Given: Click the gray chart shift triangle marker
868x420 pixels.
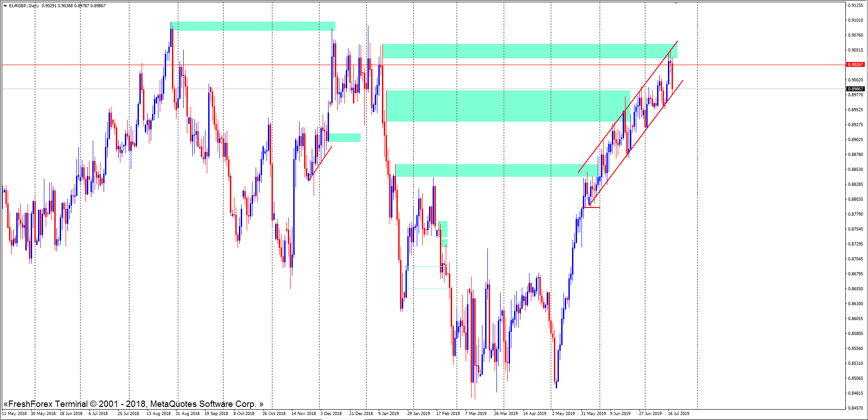Looking at the screenshot, I should click(x=676, y=3).
